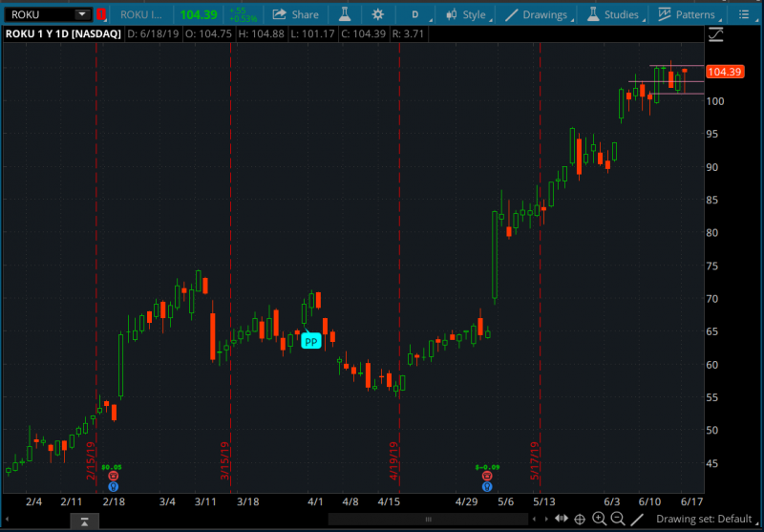Screen dimensions: 764x532
Task: Toggle the price axis chart icon at top-right
Action: [716, 35]
